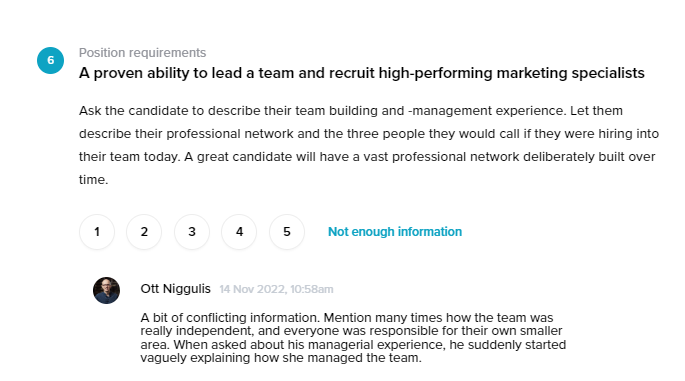Pick the top score of 5
This screenshot has height=381, width=685.
287,232
